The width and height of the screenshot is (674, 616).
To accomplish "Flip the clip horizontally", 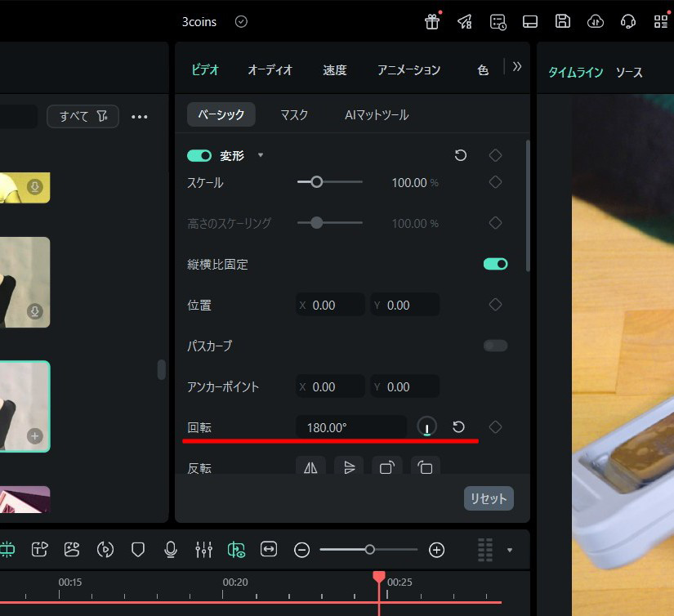I will pyautogui.click(x=310, y=467).
